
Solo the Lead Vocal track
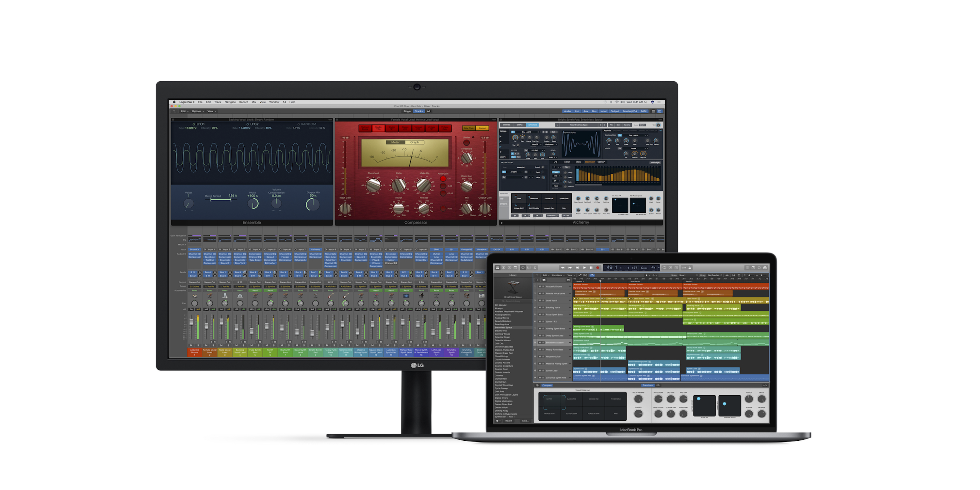tap(543, 301)
